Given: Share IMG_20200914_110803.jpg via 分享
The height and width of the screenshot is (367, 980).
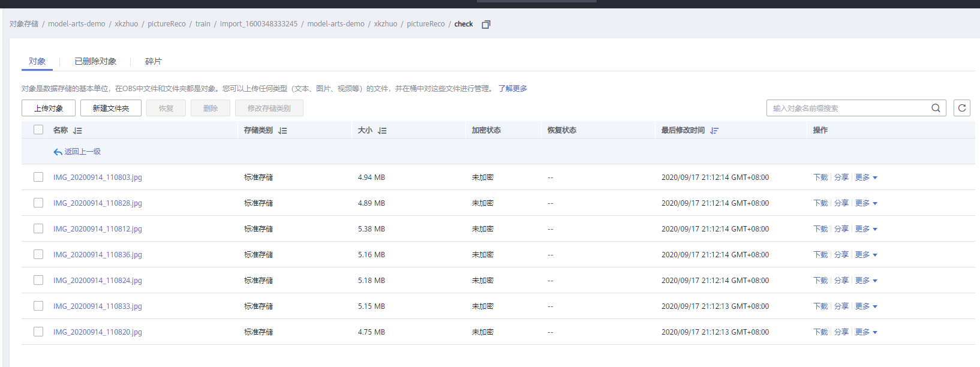Looking at the screenshot, I should coord(841,178).
